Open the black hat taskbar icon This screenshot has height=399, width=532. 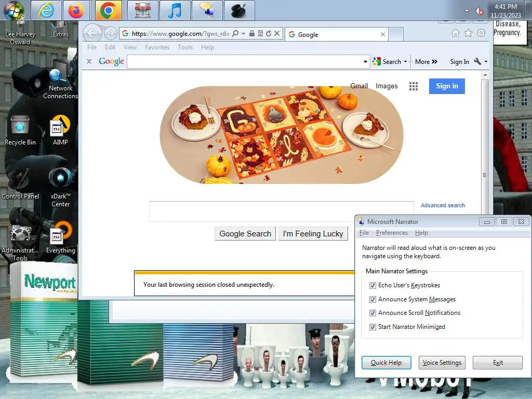239,10
